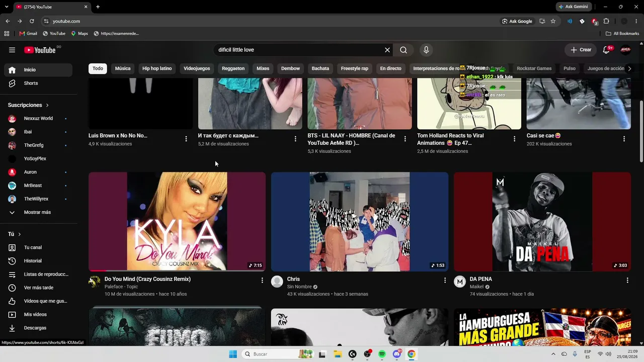
Task: Select the Dembow chip
Action: coord(290,68)
